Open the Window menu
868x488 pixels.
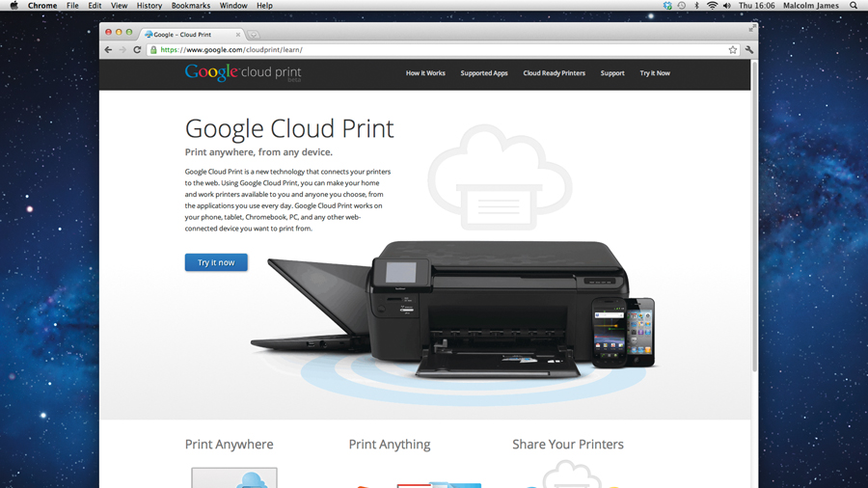click(233, 6)
